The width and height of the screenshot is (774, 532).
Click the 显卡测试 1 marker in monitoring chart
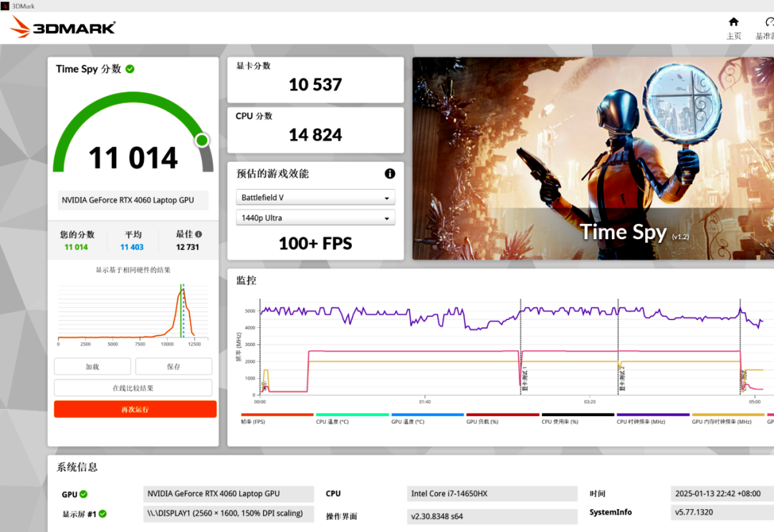click(525, 379)
